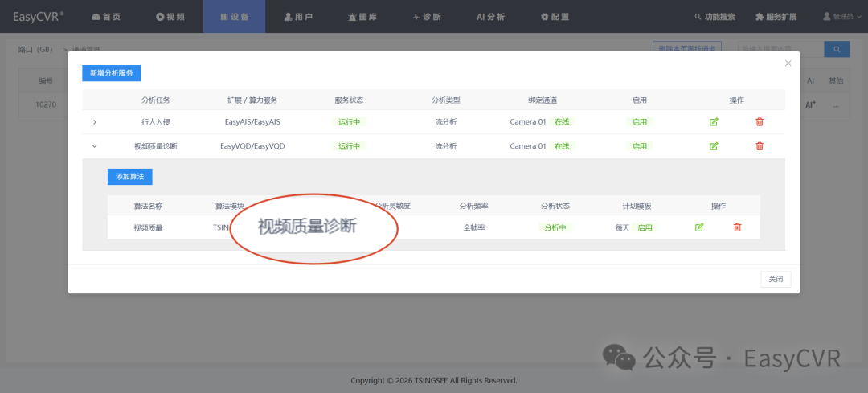The width and height of the screenshot is (868, 393).
Task: Focus the search input field
Action: (781, 49)
